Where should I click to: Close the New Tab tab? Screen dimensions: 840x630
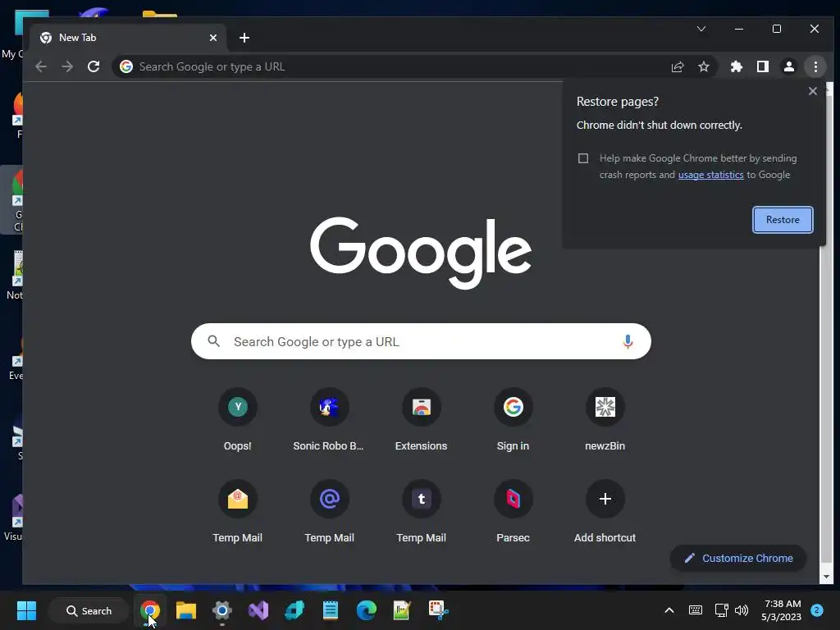click(x=213, y=38)
